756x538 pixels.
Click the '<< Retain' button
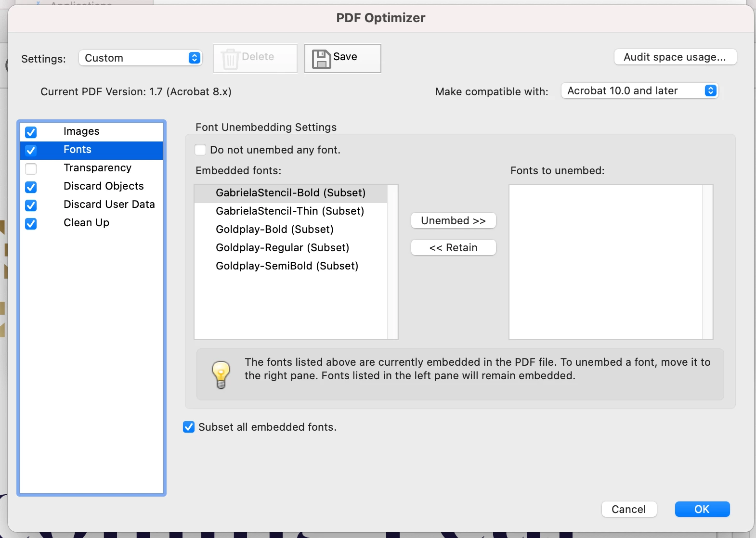coord(454,247)
